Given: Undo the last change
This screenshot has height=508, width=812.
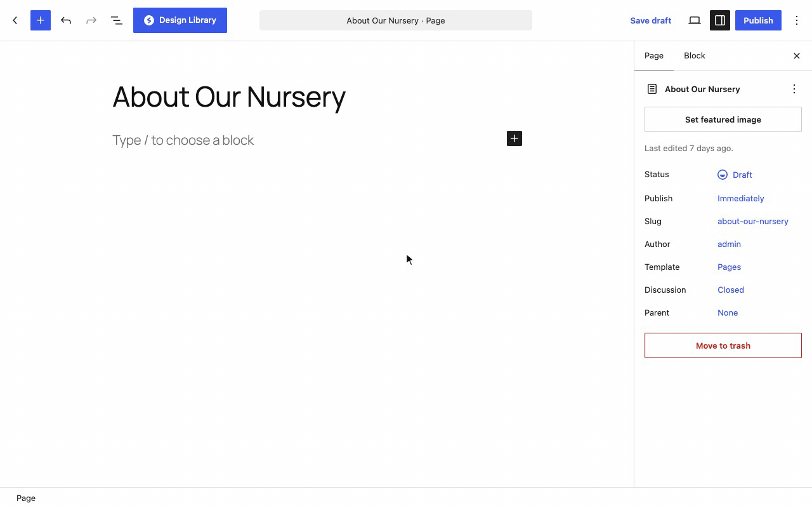Looking at the screenshot, I should 66,20.
